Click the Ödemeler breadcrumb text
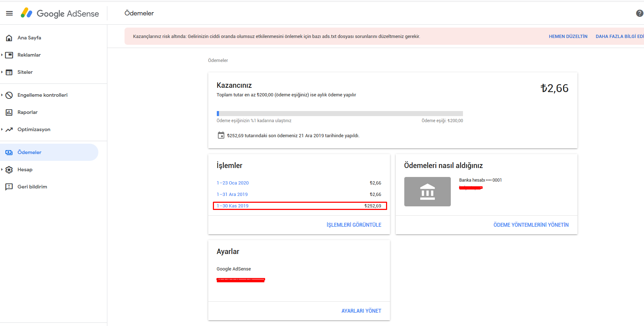This screenshot has width=644, height=326. [x=218, y=60]
